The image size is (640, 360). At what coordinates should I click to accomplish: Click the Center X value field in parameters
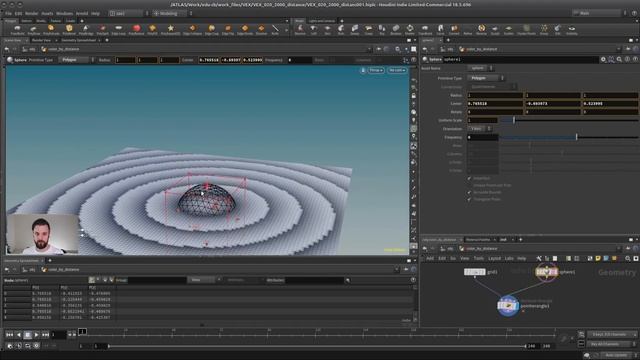coord(495,104)
